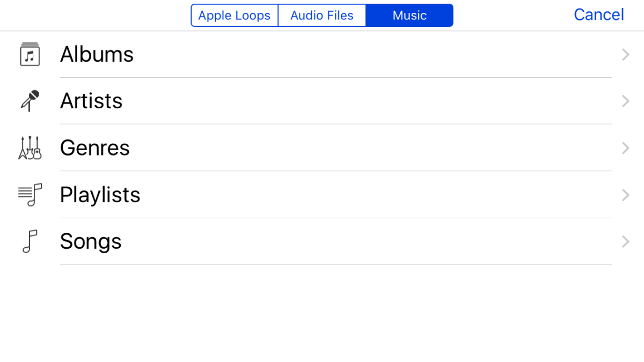Expand the Artists row chevron
The height and width of the screenshot is (362, 644).
pos(625,101)
